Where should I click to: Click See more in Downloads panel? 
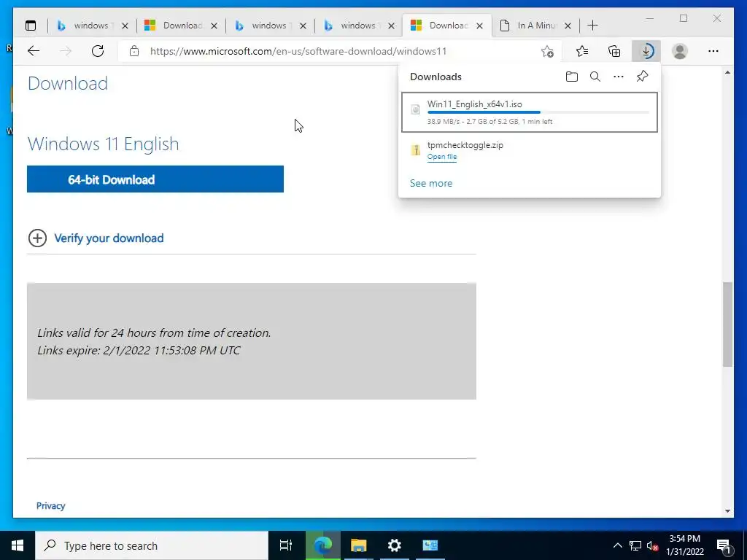pos(431,183)
